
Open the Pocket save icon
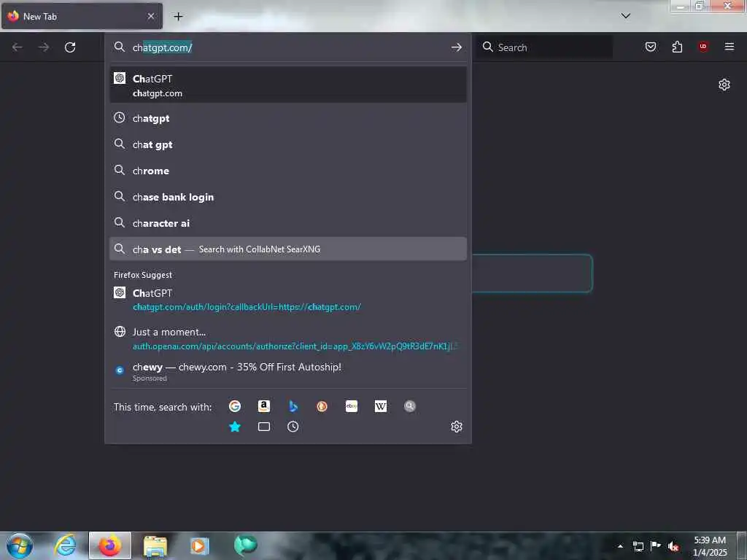coord(651,47)
